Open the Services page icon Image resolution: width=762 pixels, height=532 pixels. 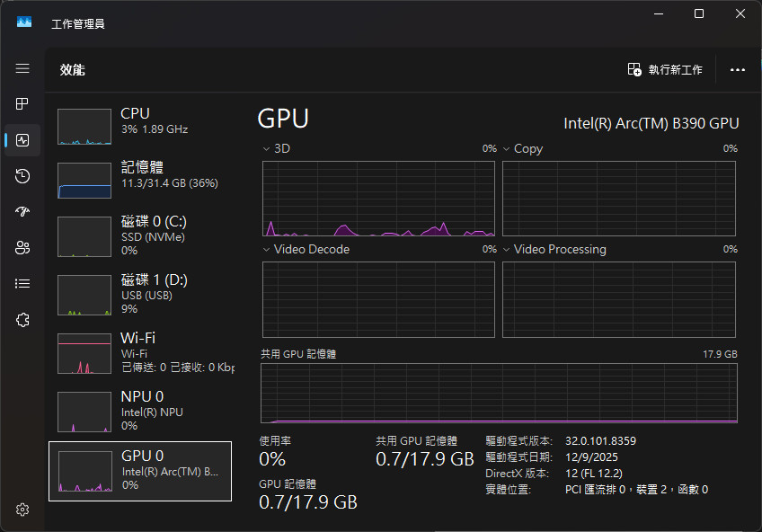[22, 320]
